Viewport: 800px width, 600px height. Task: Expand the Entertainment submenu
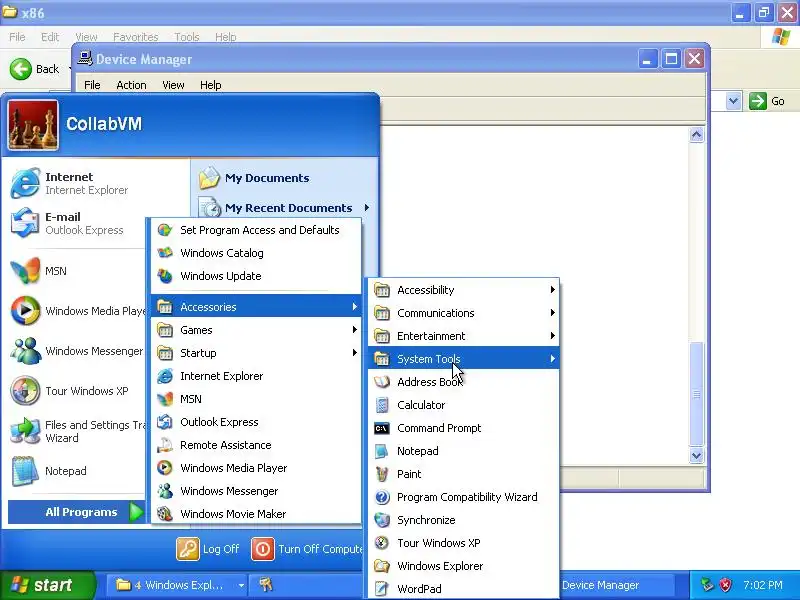point(463,336)
